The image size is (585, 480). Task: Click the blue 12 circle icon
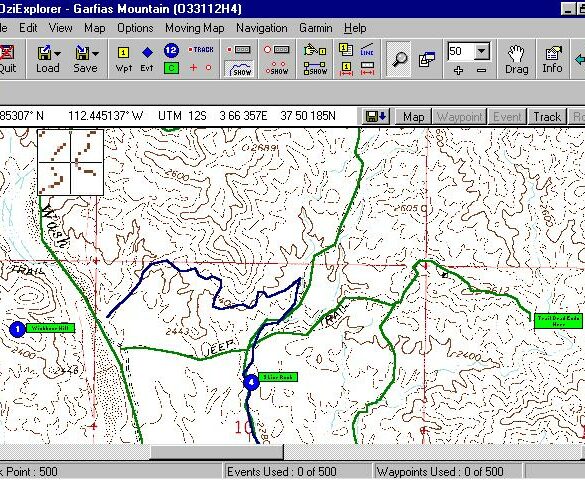pyautogui.click(x=171, y=50)
